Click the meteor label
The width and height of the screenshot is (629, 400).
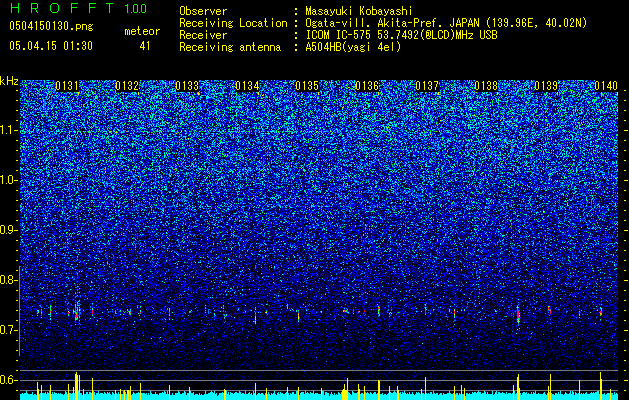(x=142, y=31)
